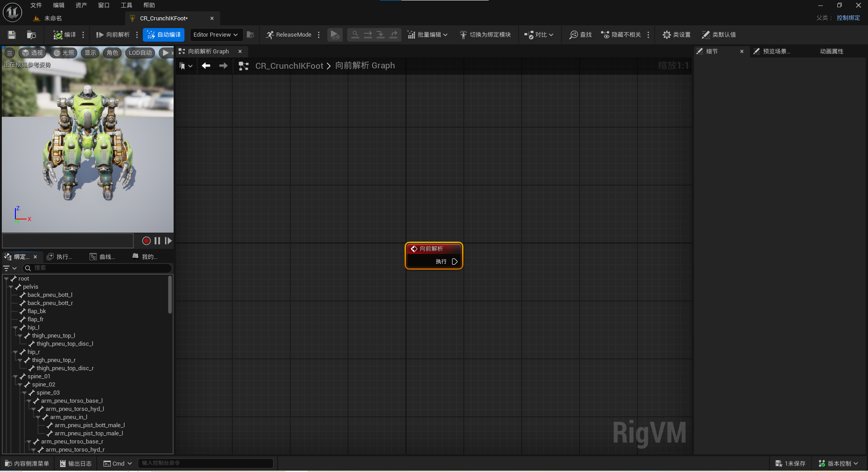Open the 批量编辑 bulk edit dropdown
This screenshot has height=472, width=868.
click(x=428, y=35)
